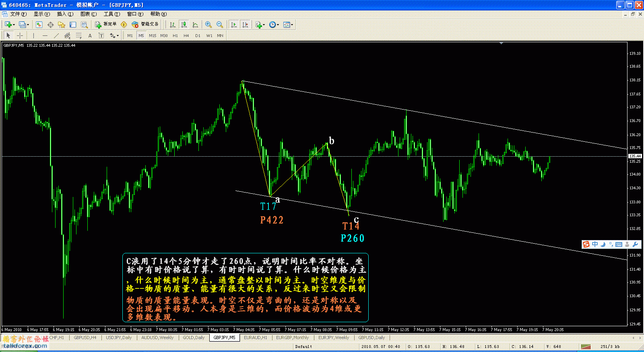Switch to the GBPUSD,Daily chart tab

tap(372, 338)
